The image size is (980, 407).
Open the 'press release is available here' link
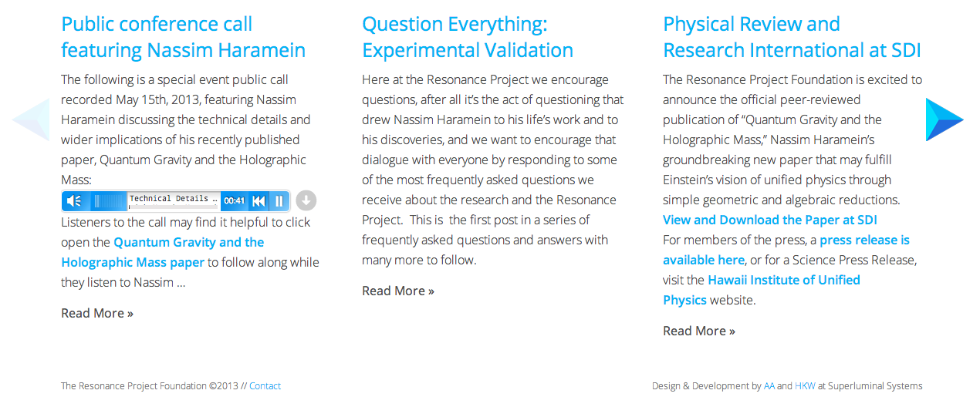coord(786,250)
